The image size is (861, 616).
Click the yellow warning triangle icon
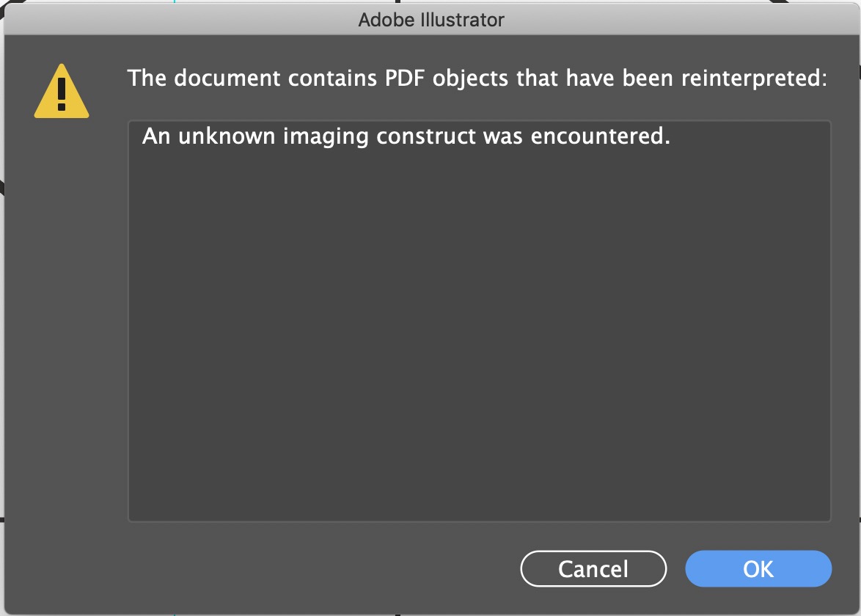(x=62, y=92)
